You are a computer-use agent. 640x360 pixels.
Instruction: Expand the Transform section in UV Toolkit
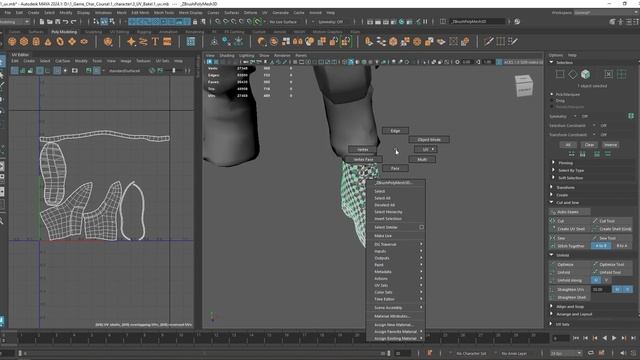click(565, 187)
